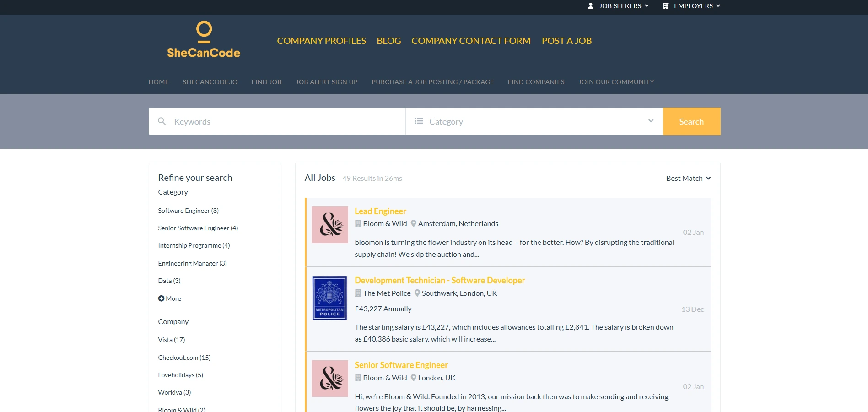Open Purchase a Job Posting / Package
This screenshot has height=412, width=868.
pos(432,82)
